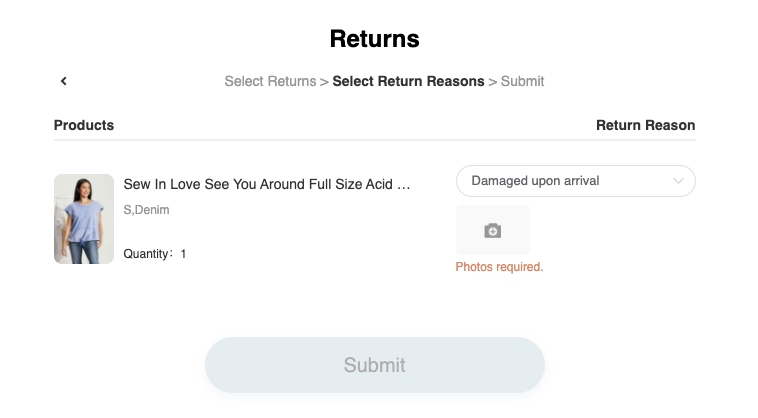Go to the Select Returns breadcrumb step

click(x=269, y=81)
